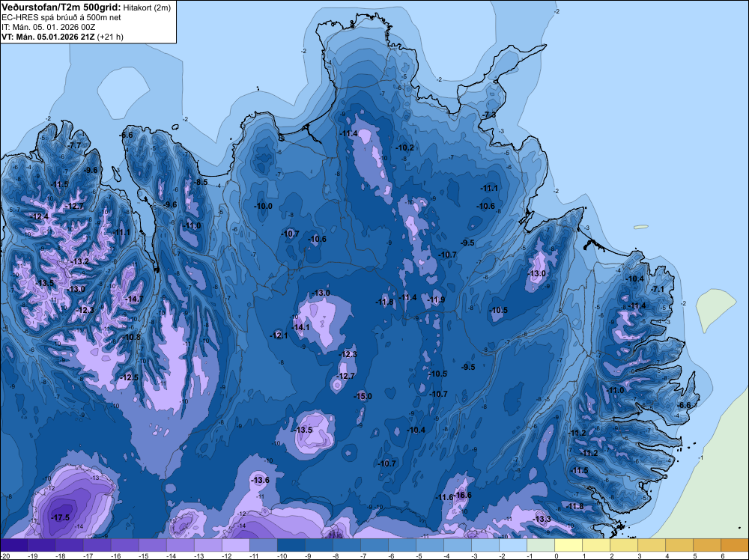Click the -13.2 temperature label
749x560 pixels.
80,261
